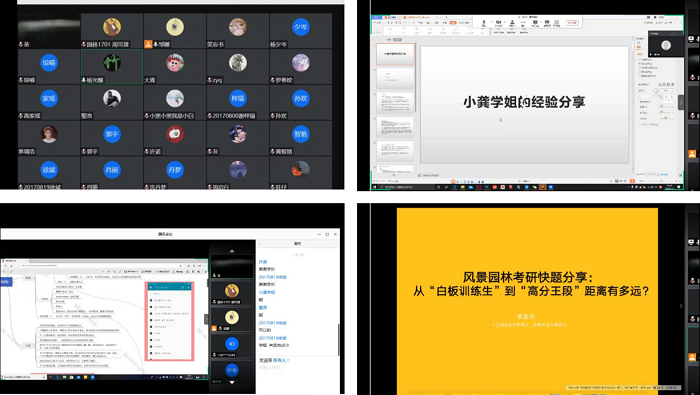
Task: Toggle a radio option in WPS side panel
Action: (x=639, y=59)
